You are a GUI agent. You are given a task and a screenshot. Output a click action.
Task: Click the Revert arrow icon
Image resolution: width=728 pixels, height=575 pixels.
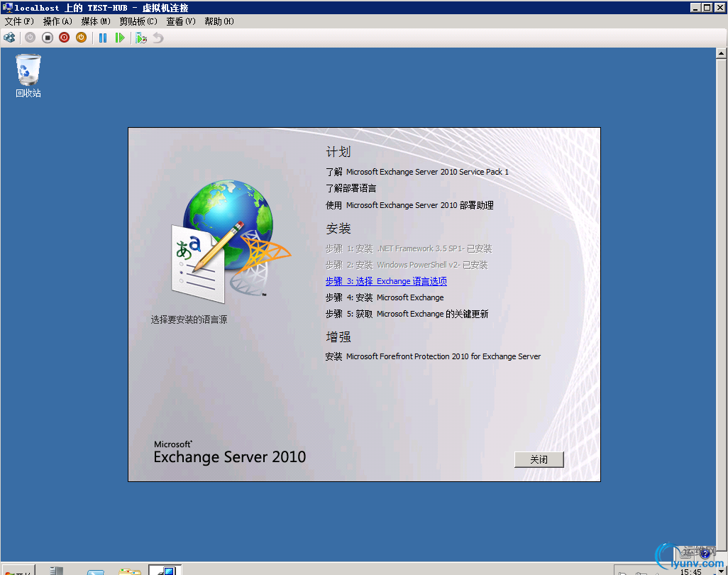158,38
